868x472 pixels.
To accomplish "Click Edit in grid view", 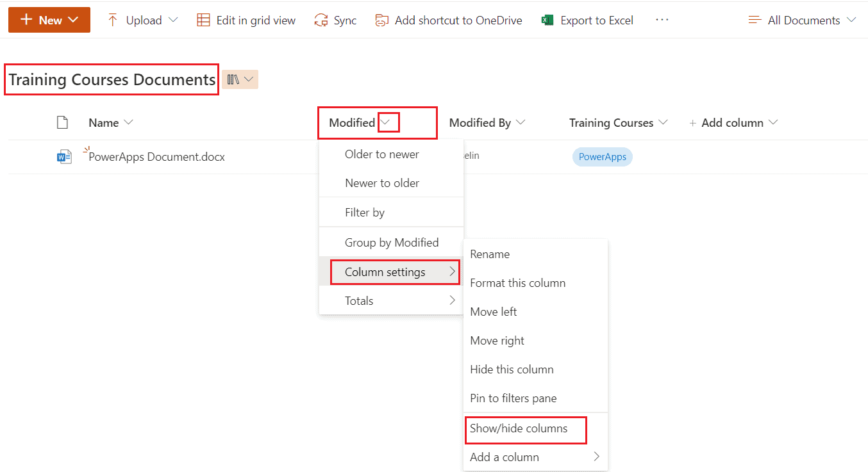I will (246, 20).
